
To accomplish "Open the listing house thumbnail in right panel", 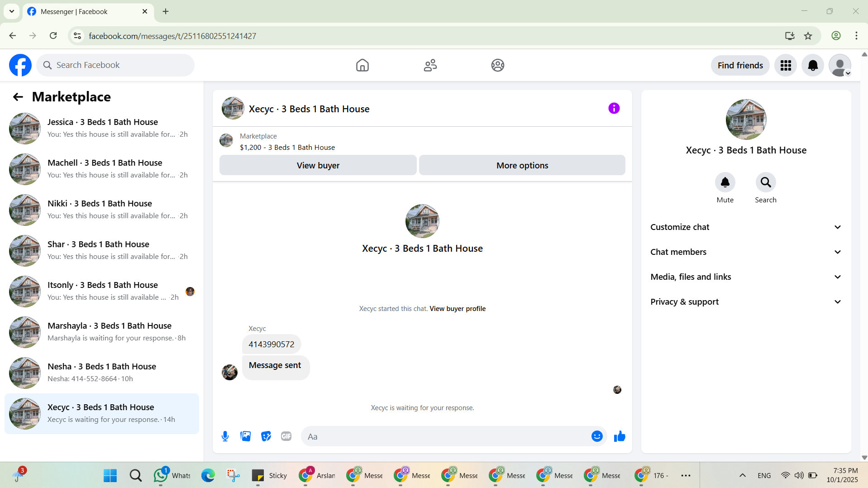I will pos(746,120).
